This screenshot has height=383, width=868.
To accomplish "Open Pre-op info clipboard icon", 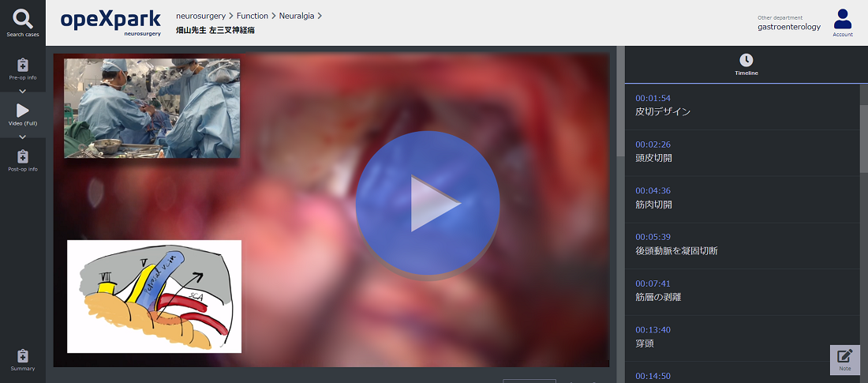I will [x=23, y=65].
